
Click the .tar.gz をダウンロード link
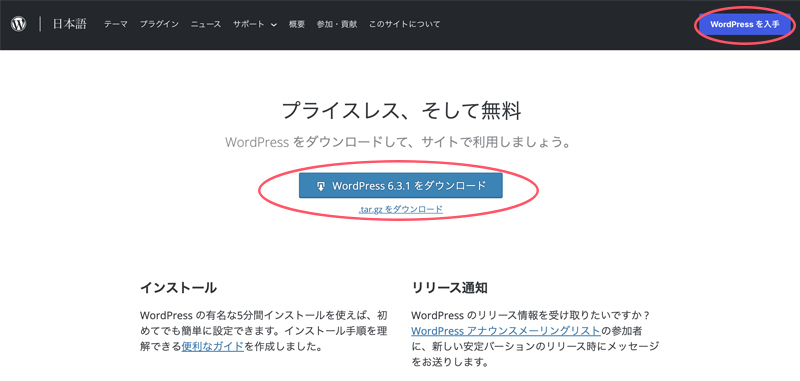(401, 209)
